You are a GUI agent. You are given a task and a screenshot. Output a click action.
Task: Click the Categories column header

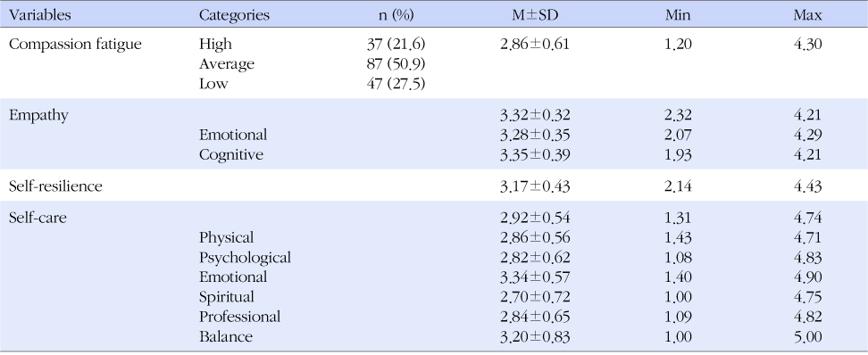[234, 15]
